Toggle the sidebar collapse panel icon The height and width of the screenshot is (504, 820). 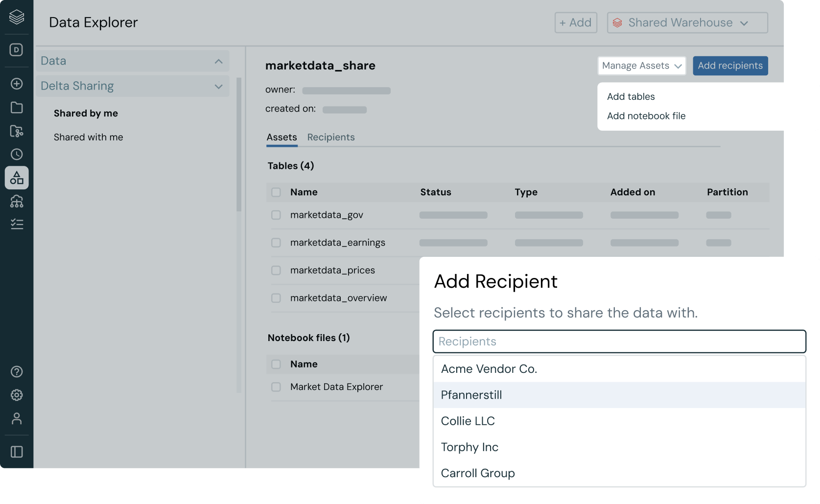click(x=17, y=452)
